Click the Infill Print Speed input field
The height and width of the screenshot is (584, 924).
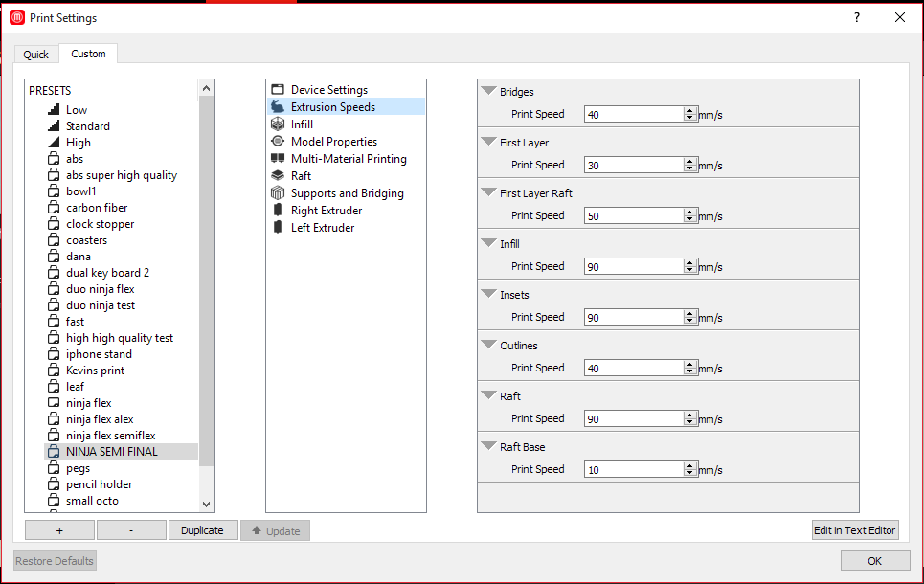pyautogui.click(x=634, y=266)
